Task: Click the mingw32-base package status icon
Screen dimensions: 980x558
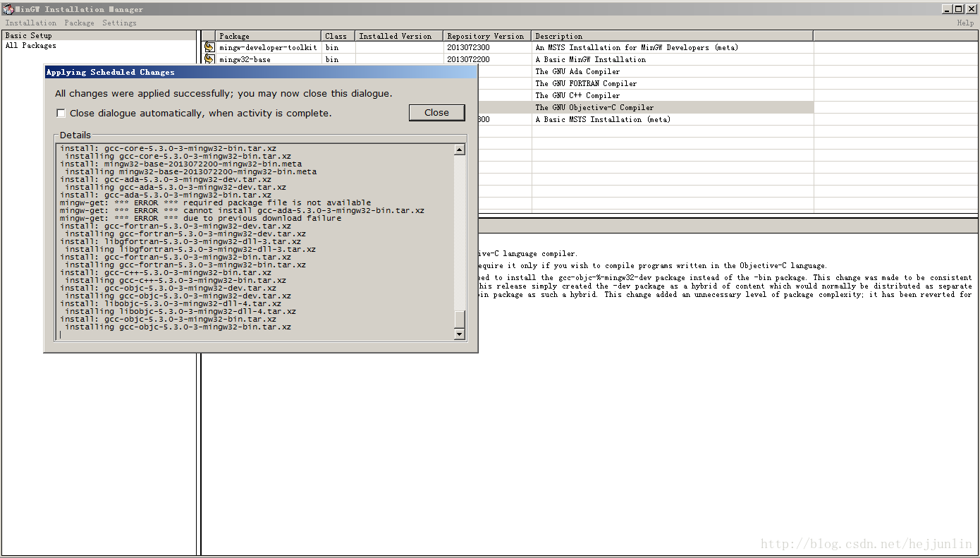Action: (x=209, y=59)
